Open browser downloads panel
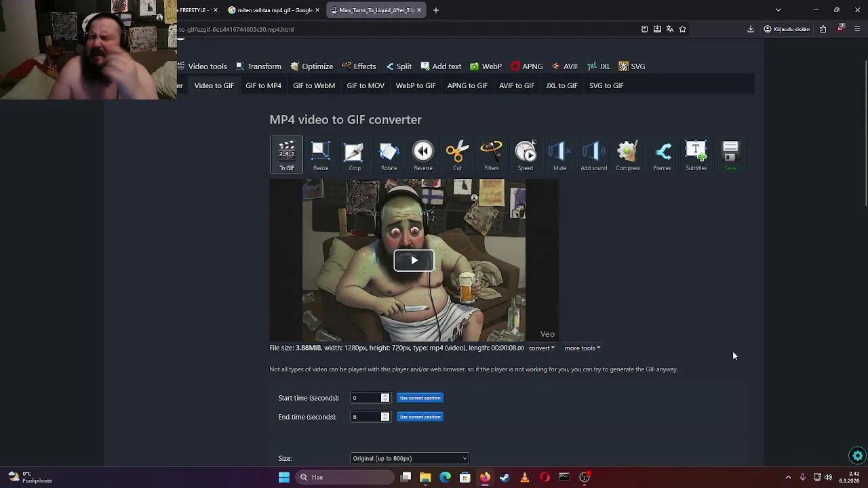 751,29
